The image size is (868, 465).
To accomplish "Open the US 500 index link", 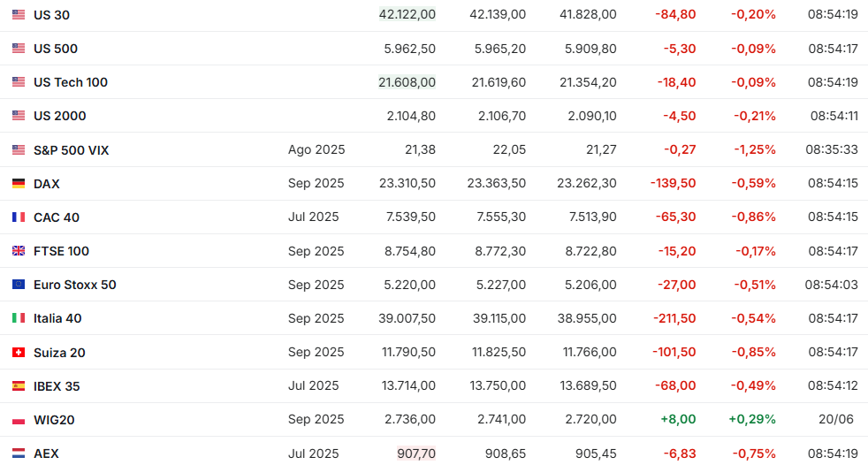I will pos(56,49).
